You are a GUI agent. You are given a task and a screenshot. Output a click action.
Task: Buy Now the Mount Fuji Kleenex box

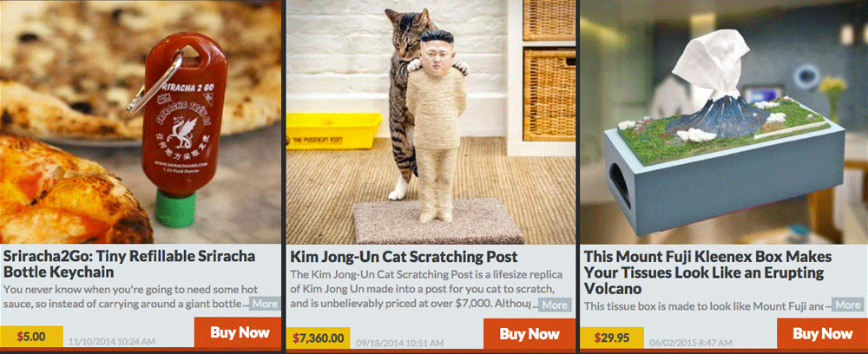click(822, 333)
